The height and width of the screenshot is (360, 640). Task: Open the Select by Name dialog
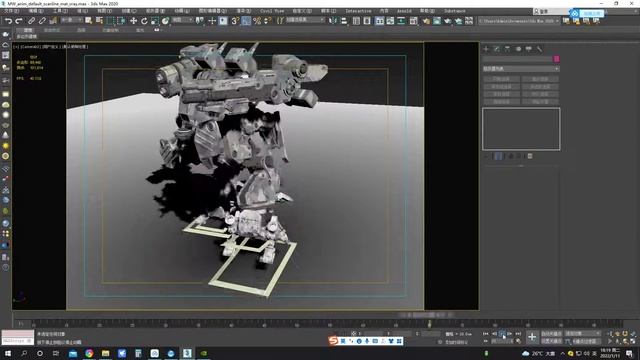point(99,20)
